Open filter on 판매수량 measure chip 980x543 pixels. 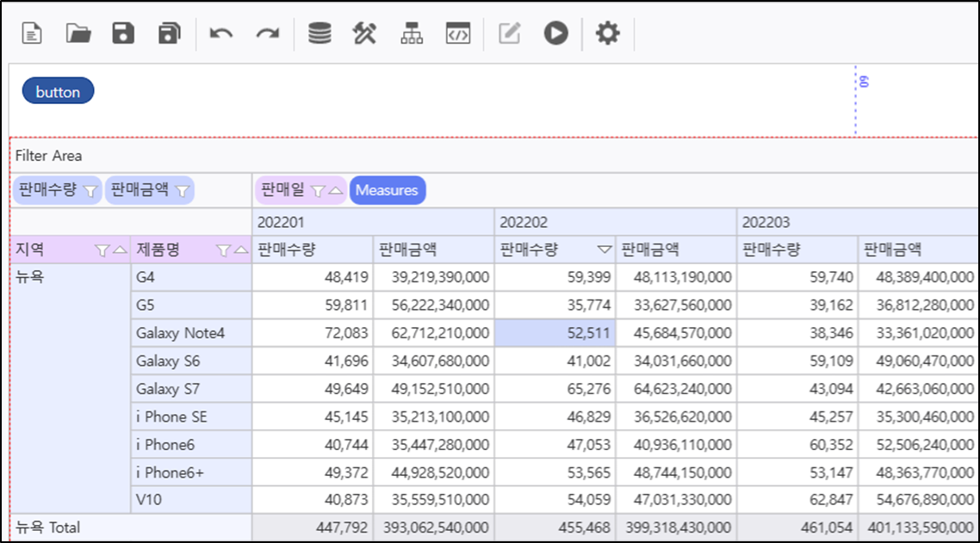[90, 191]
